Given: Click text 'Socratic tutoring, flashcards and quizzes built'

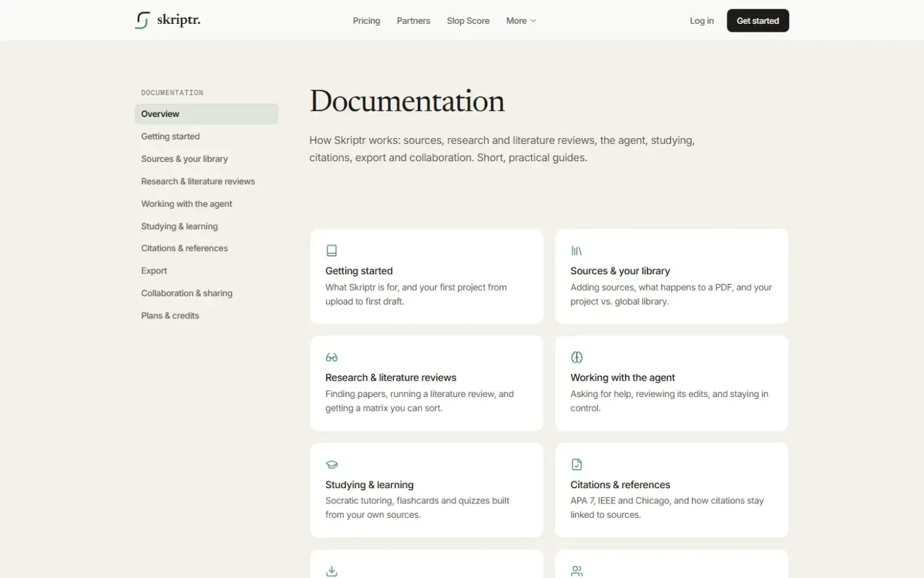Looking at the screenshot, I should (x=417, y=500).
